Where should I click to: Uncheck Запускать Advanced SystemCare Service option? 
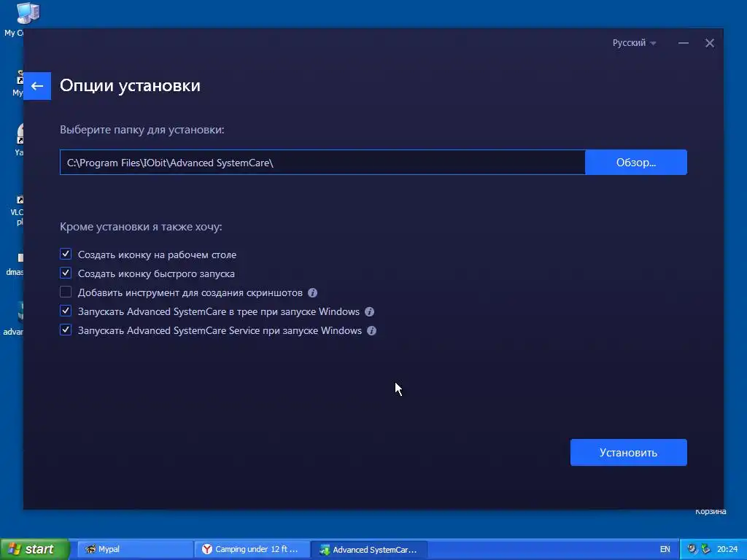click(x=66, y=330)
